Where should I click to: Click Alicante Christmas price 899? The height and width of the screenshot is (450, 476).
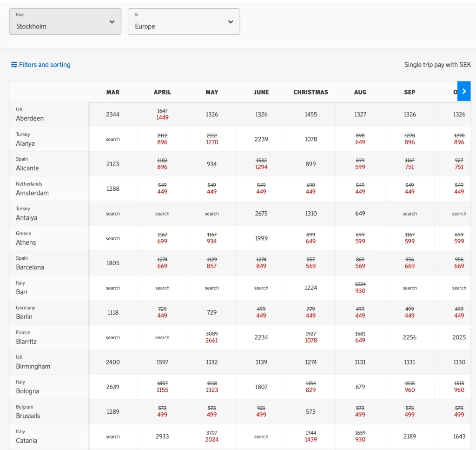click(311, 164)
